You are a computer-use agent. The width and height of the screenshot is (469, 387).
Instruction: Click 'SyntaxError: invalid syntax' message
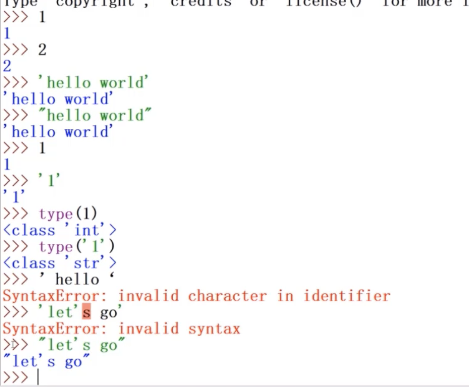click(x=121, y=329)
